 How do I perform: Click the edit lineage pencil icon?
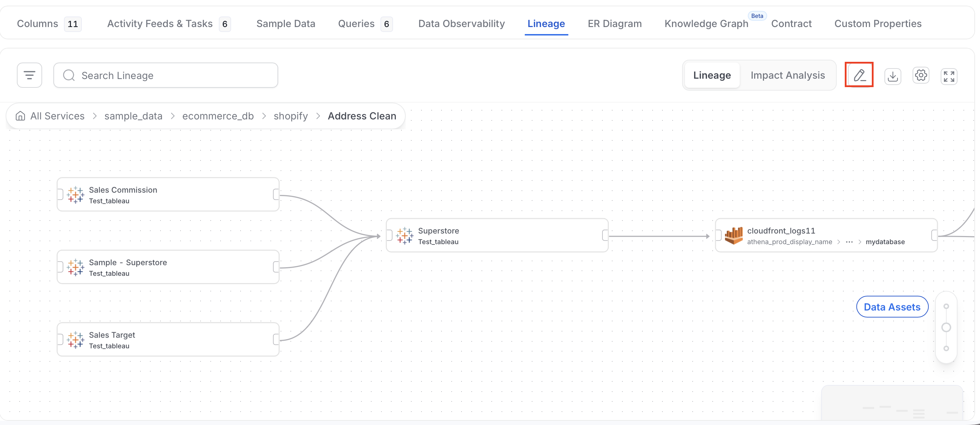pyautogui.click(x=860, y=75)
